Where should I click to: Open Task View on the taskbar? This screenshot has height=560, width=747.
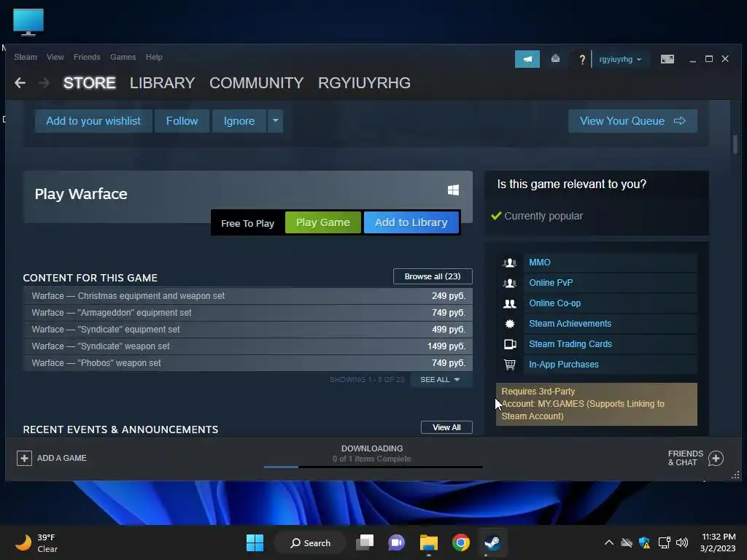click(365, 542)
